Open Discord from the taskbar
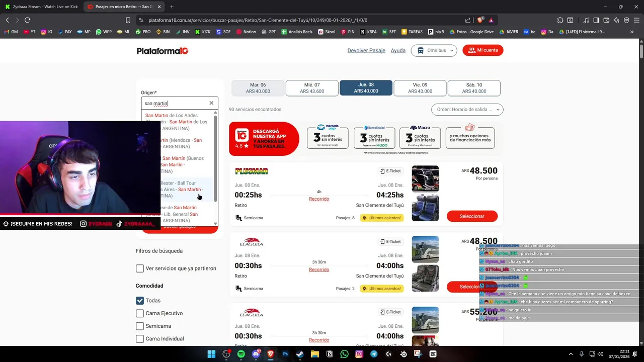 click(256, 354)
